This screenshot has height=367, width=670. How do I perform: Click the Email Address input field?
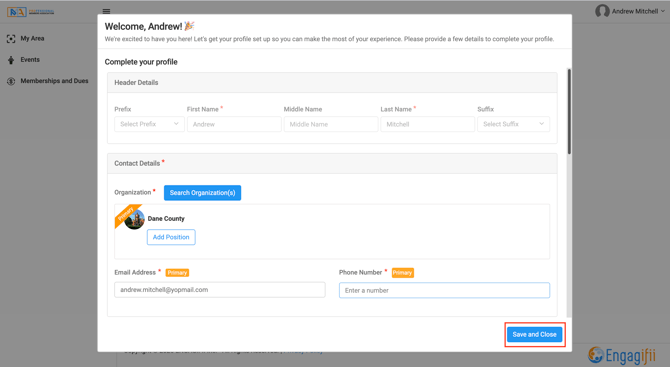(x=220, y=290)
